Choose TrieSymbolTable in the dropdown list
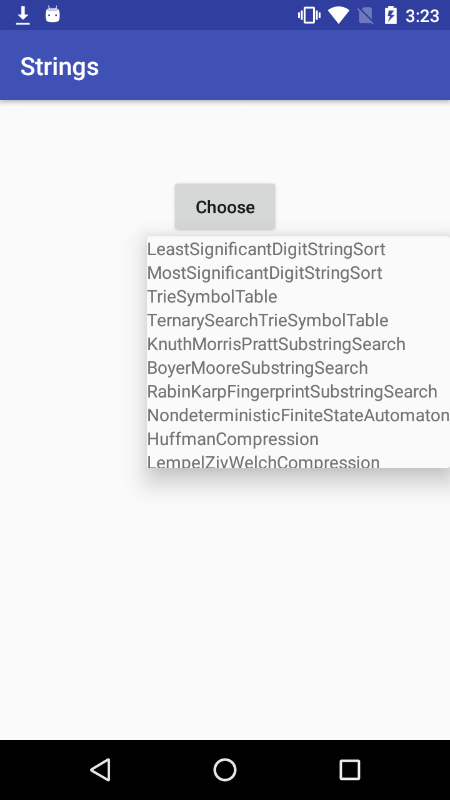The height and width of the screenshot is (800, 450). (298, 296)
